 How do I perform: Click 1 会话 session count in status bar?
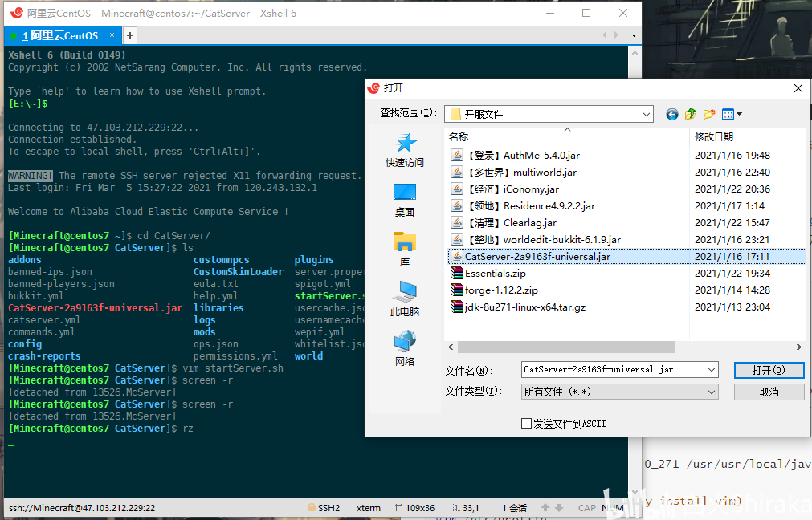point(514,508)
